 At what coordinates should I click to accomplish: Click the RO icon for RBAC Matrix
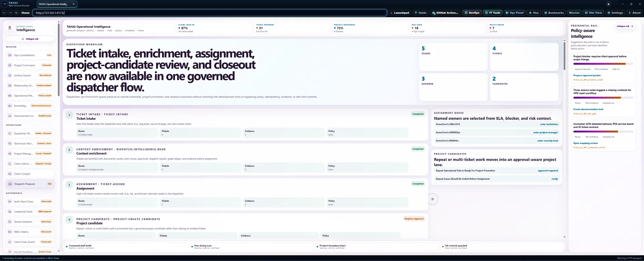(10, 232)
